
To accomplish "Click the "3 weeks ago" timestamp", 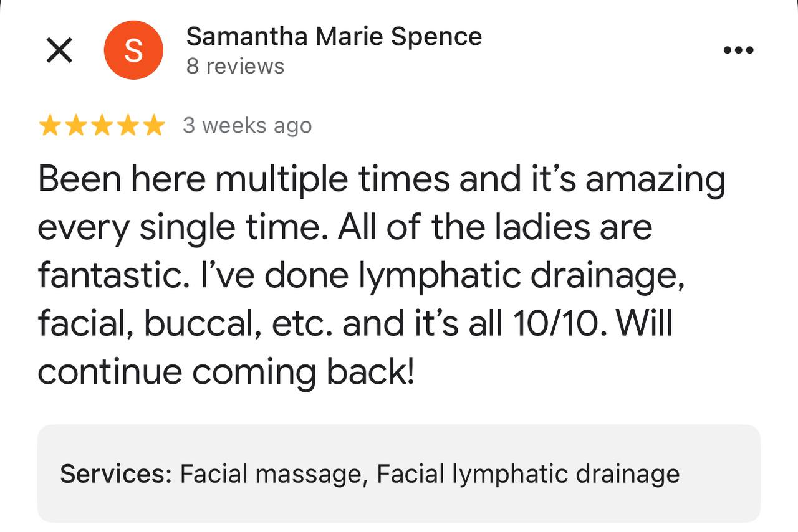I will coord(247,126).
